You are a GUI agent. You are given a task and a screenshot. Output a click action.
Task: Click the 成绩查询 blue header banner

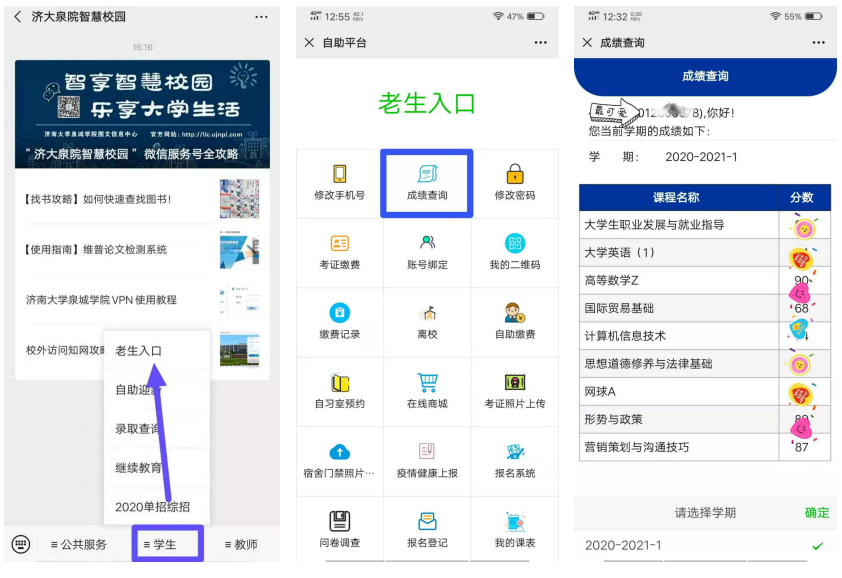[705, 76]
